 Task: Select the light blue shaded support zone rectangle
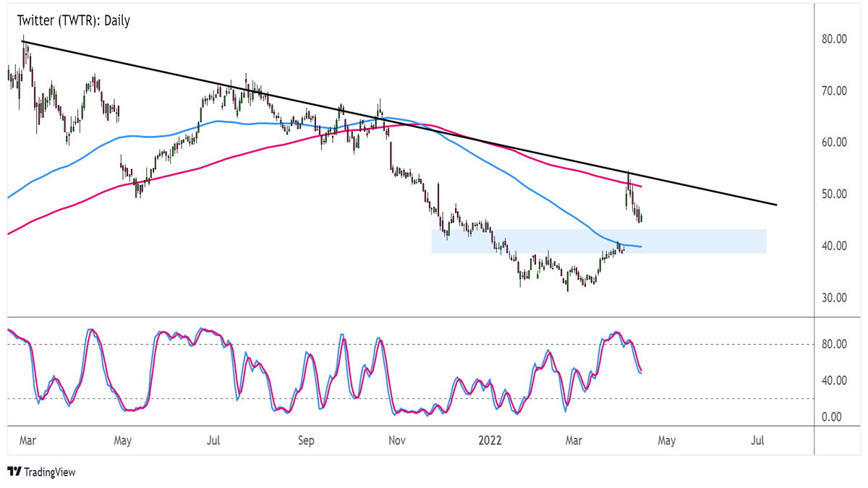click(x=599, y=241)
